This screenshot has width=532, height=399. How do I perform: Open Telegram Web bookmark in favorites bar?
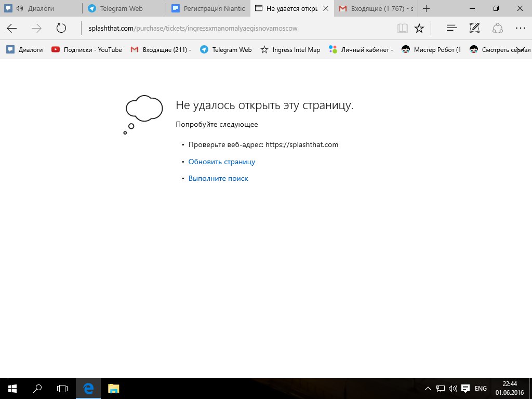tap(226, 50)
